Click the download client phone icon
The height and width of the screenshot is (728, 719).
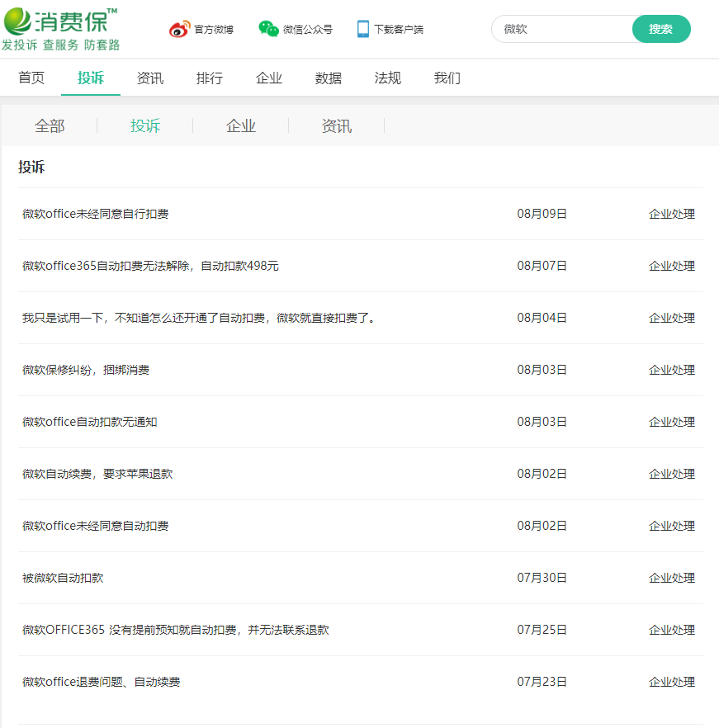tap(363, 29)
